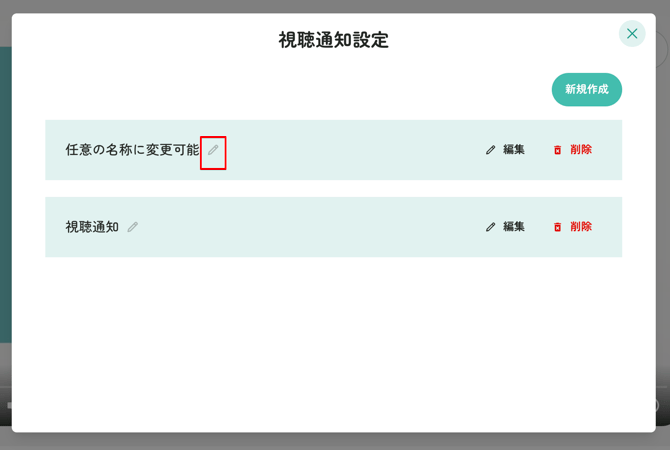Click rename pencil beside 任意の名称に変更可能
This screenshot has height=450, width=670.
pyautogui.click(x=213, y=150)
